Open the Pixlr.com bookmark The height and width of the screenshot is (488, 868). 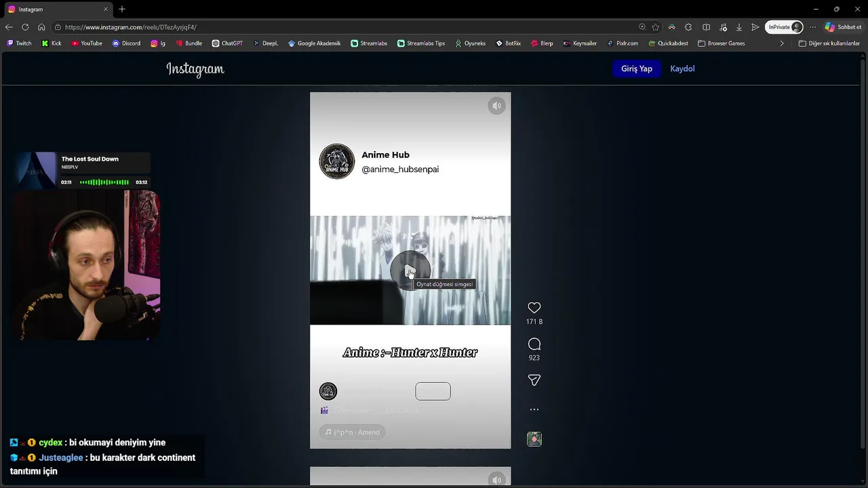tap(623, 43)
